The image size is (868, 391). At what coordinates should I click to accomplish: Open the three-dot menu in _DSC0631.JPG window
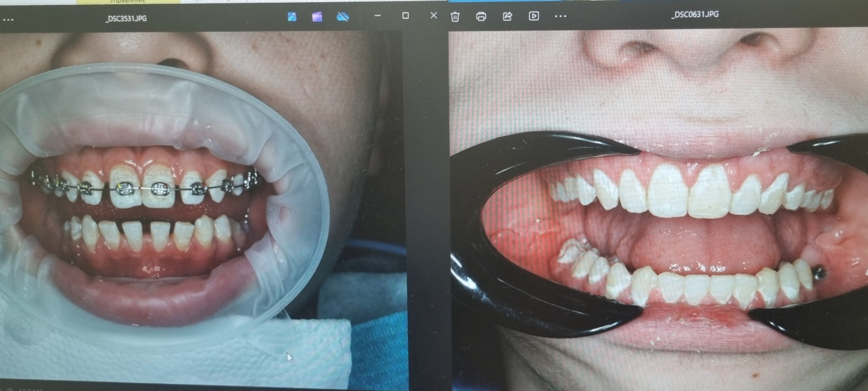coord(560,16)
